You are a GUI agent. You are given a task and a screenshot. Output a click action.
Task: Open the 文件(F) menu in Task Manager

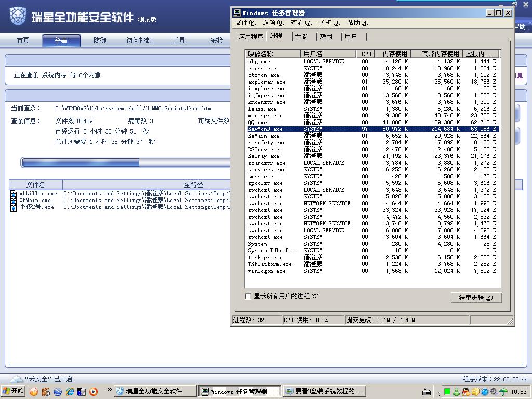coord(246,23)
